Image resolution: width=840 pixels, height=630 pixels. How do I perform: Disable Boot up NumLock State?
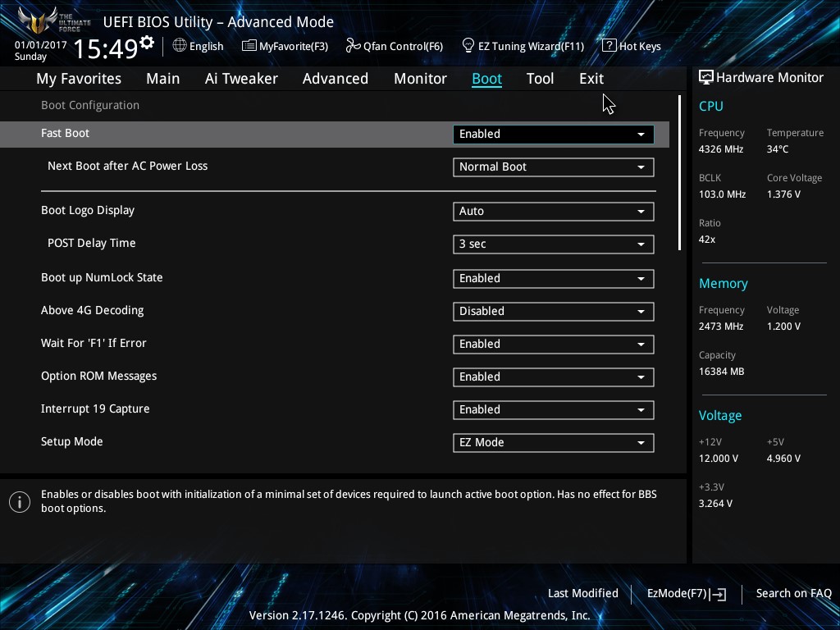[553, 278]
